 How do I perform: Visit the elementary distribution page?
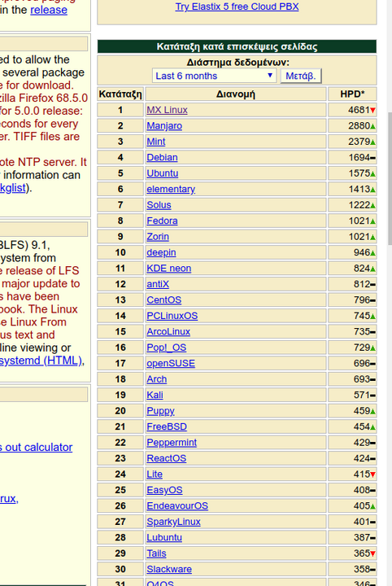(171, 189)
